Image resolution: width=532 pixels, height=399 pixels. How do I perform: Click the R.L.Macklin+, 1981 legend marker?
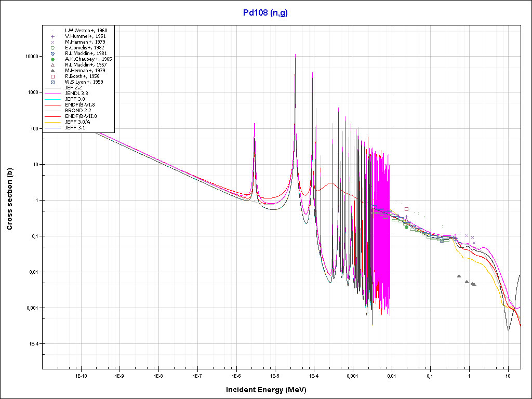coord(53,54)
